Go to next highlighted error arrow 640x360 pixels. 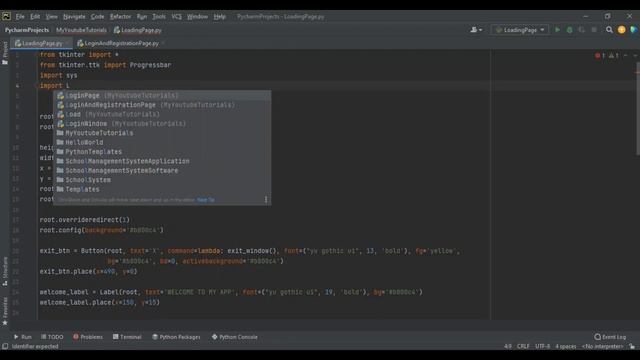pos(635,56)
